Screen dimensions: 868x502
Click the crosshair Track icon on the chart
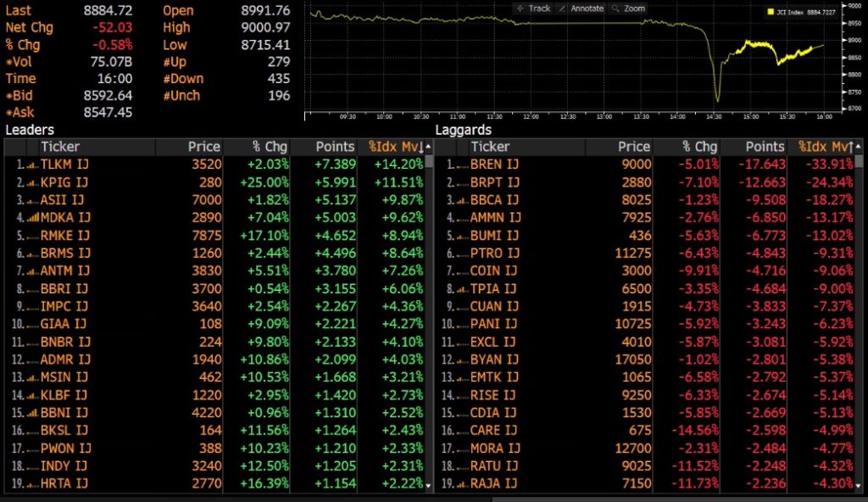(x=520, y=8)
